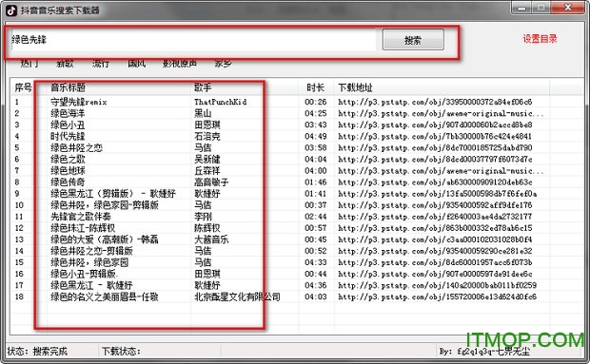The image size is (590, 364).
Task: Select the song 绿色传奇
Action: pyautogui.click(x=68, y=182)
